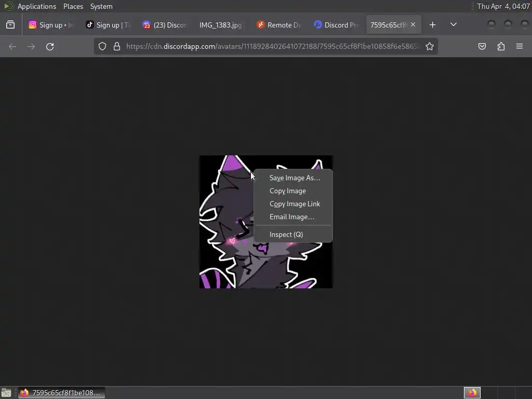Open the Remote Desktop tab
The width and height of the screenshot is (532, 399).
(279, 25)
